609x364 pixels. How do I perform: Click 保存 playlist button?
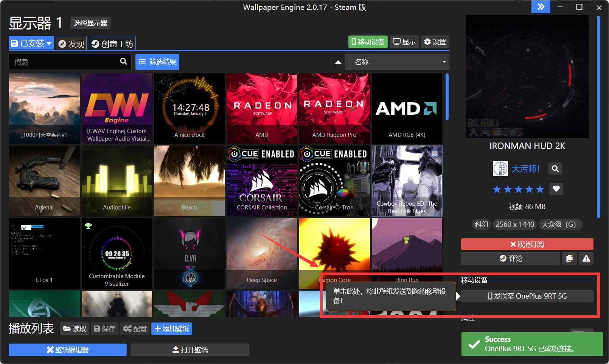[104, 328]
